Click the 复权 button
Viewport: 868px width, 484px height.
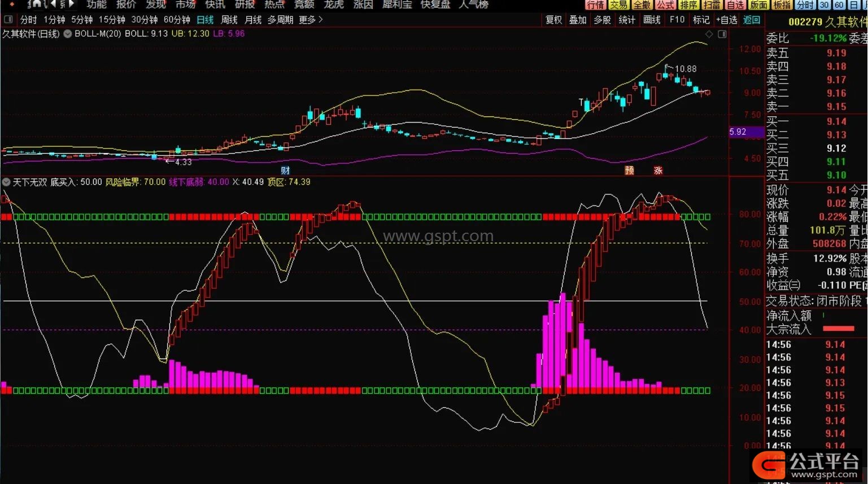[553, 20]
